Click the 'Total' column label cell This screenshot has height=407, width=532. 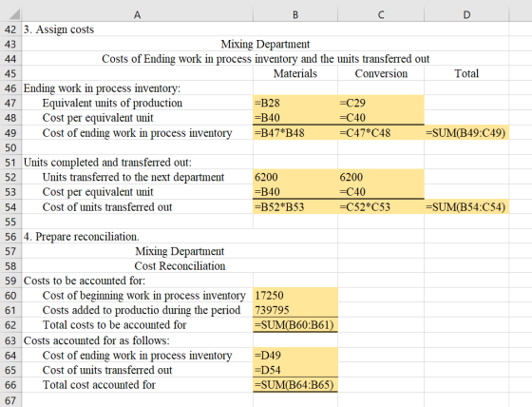pyautogui.click(x=466, y=74)
